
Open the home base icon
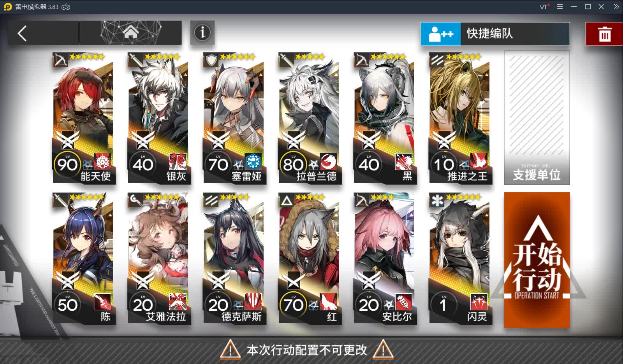click(x=131, y=32)
